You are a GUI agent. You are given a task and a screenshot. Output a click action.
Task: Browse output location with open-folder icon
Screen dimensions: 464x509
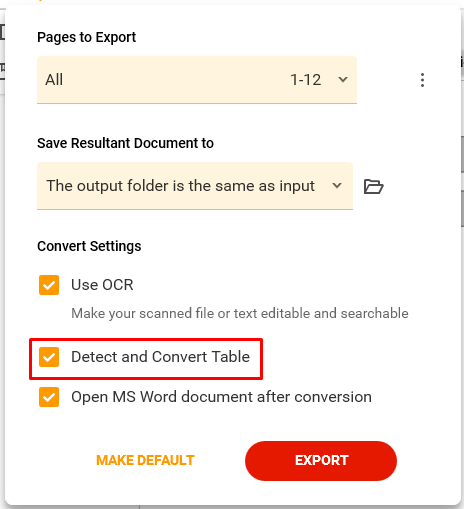(x=373, y=186)
